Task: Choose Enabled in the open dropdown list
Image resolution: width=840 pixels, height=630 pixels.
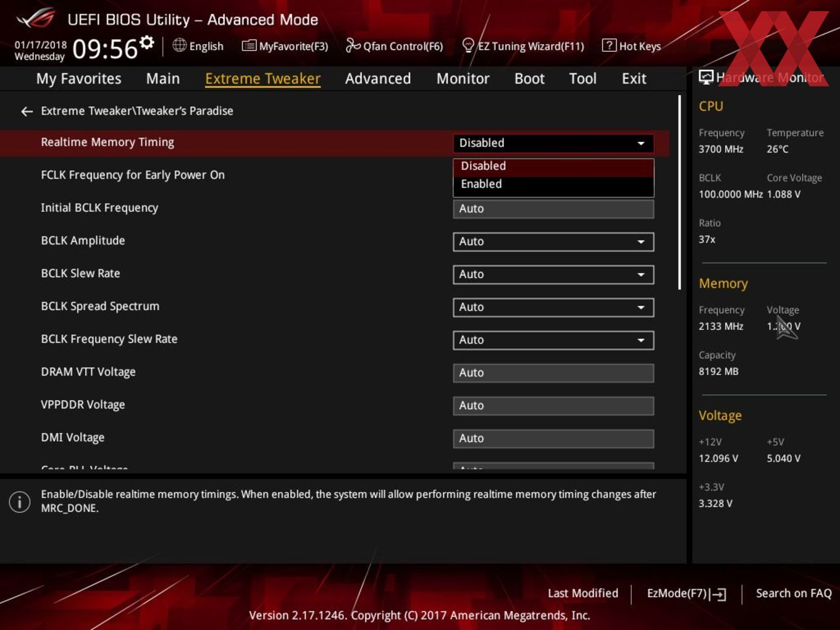Action: pos(553,184)
